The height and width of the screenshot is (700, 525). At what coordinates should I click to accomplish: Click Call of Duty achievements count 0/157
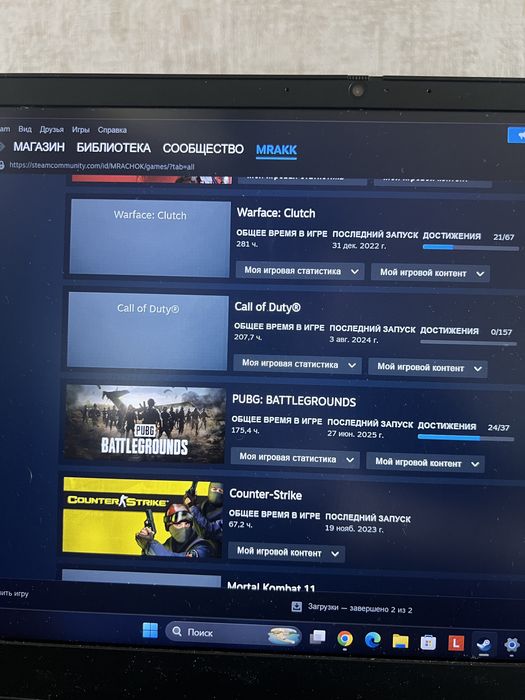pyautogui.click(x=501, y=332)
